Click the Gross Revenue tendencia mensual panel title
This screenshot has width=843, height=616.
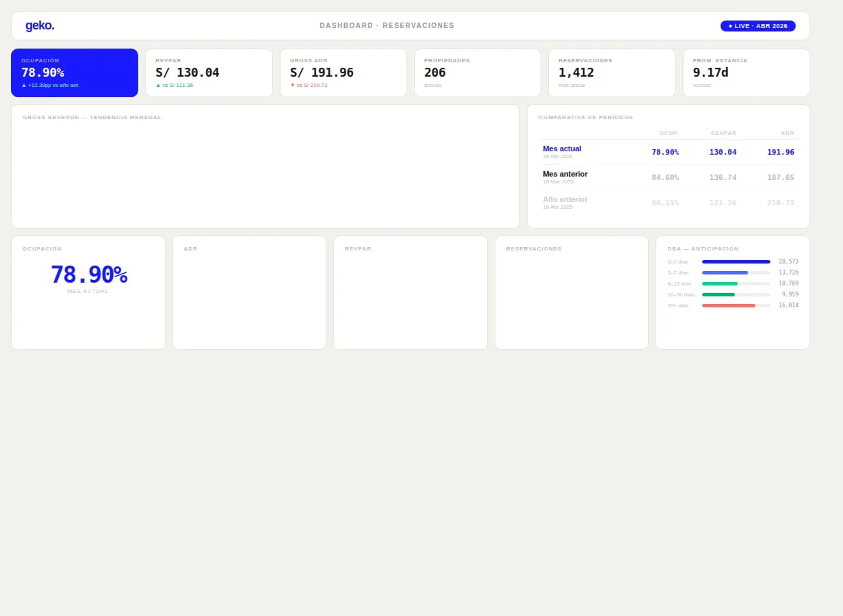point(92,117)
